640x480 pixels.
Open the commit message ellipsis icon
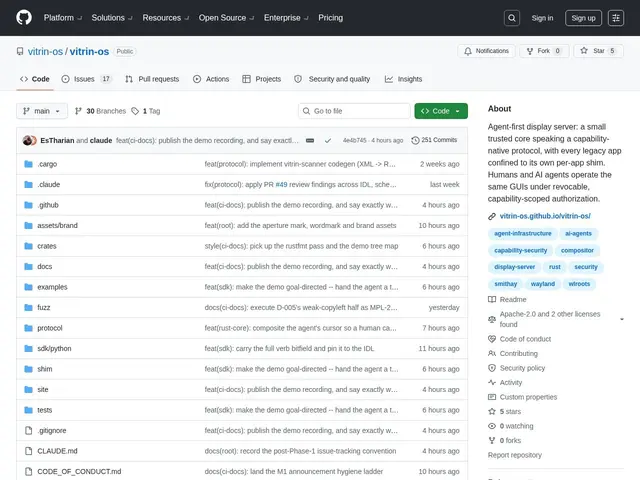click(x=310, y=140)
